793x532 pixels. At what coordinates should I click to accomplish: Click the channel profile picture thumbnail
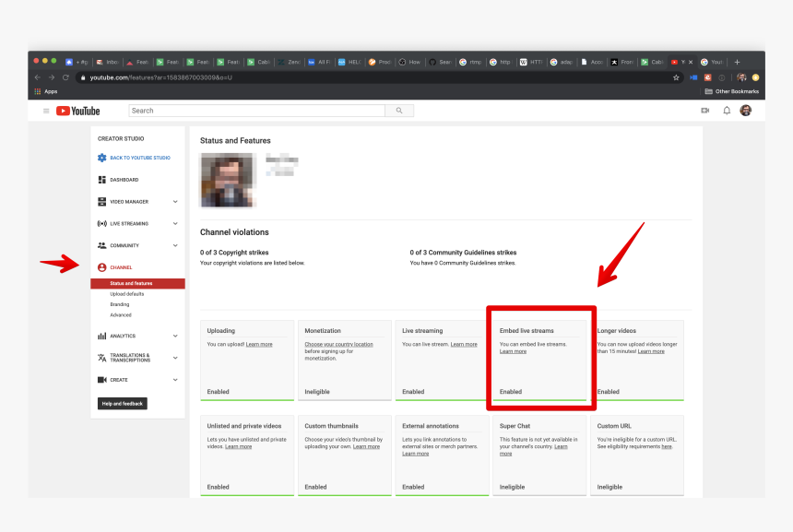point(227,180)
